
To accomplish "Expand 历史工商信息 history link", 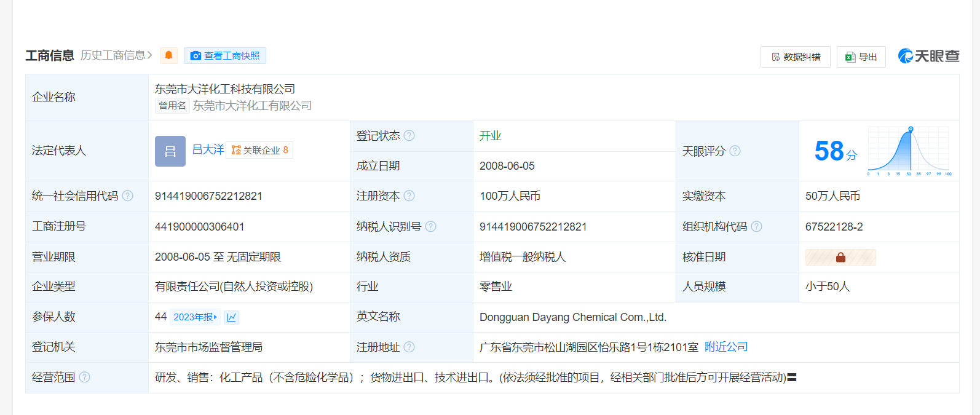I will click(116, 55).
